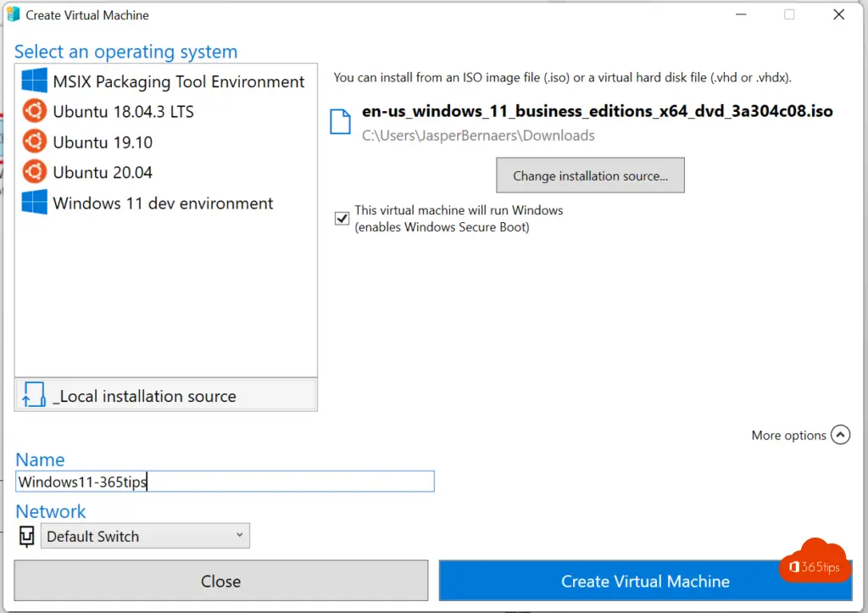
Task: Close the Create Virtual Machine window
Action: pos(839,14)
